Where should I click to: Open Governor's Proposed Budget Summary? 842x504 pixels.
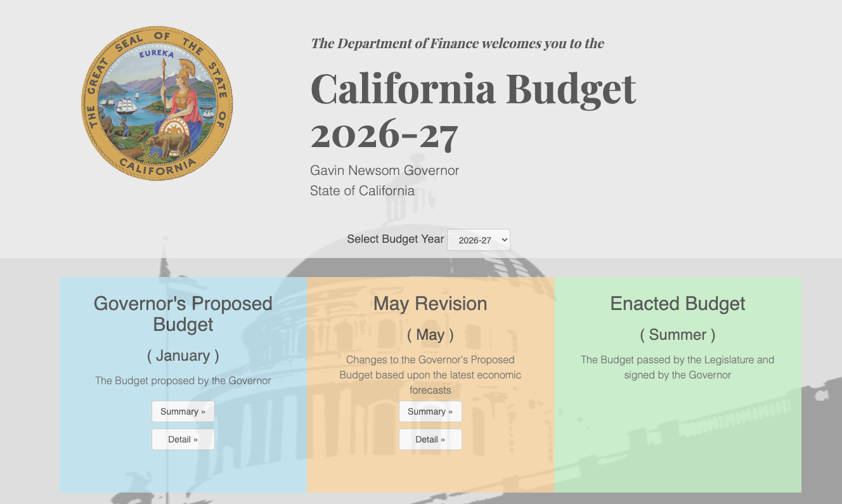(x=183, y=411)
